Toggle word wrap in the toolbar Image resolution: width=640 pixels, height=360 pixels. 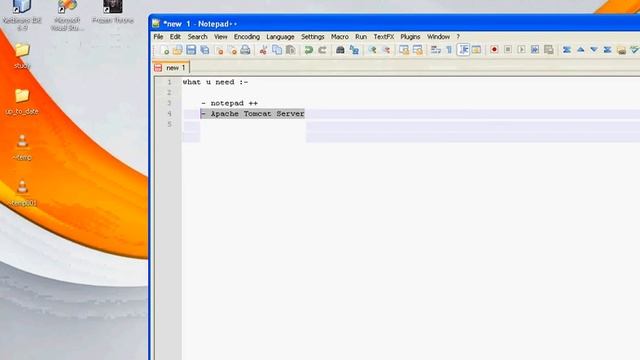point(436,50)
